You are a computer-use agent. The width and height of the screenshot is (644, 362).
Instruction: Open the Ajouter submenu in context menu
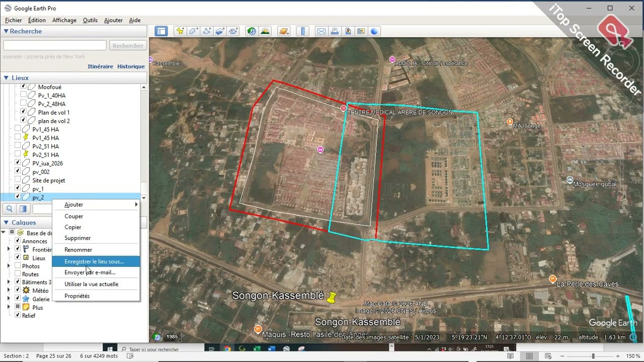96,205
